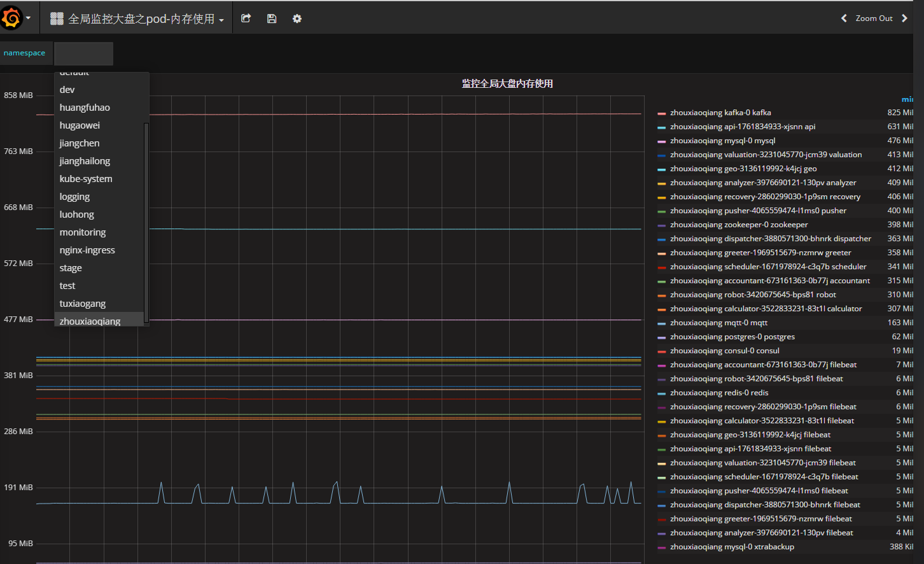Shift the time range forward with the right chevron
The width and height of the screenshot is (924, 564).
coord(905,18)
